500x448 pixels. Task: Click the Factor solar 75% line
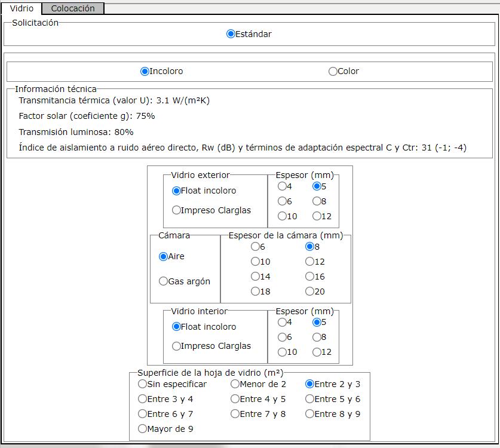(x=87, y=116)
